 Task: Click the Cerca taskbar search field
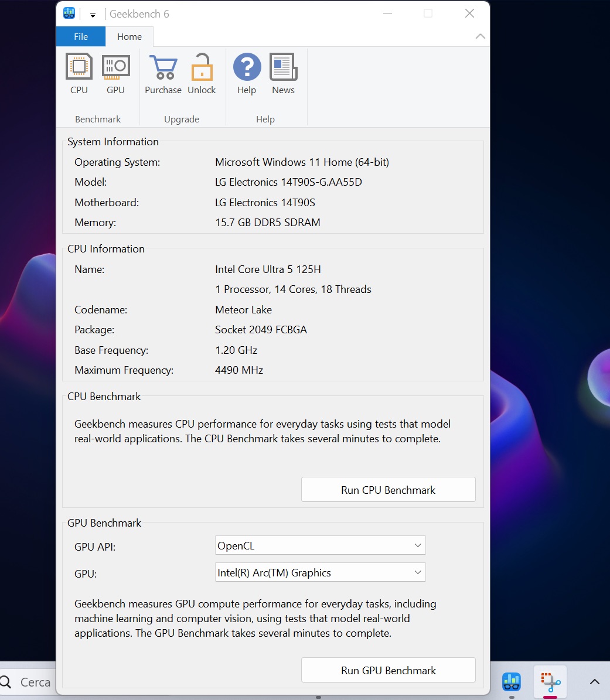point(29,682)
